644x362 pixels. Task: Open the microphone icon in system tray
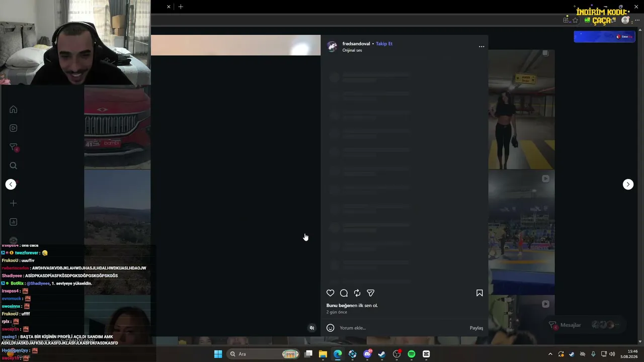coord(593,354)
